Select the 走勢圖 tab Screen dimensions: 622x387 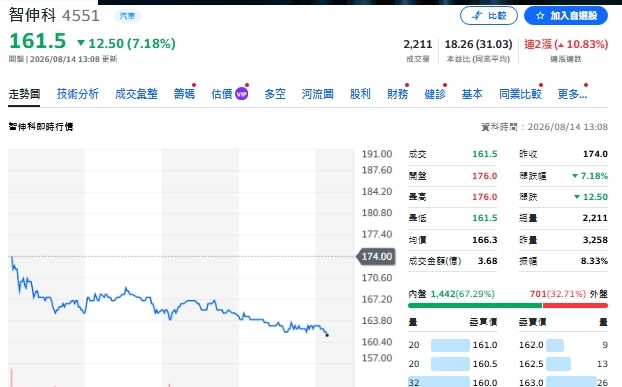24,94
